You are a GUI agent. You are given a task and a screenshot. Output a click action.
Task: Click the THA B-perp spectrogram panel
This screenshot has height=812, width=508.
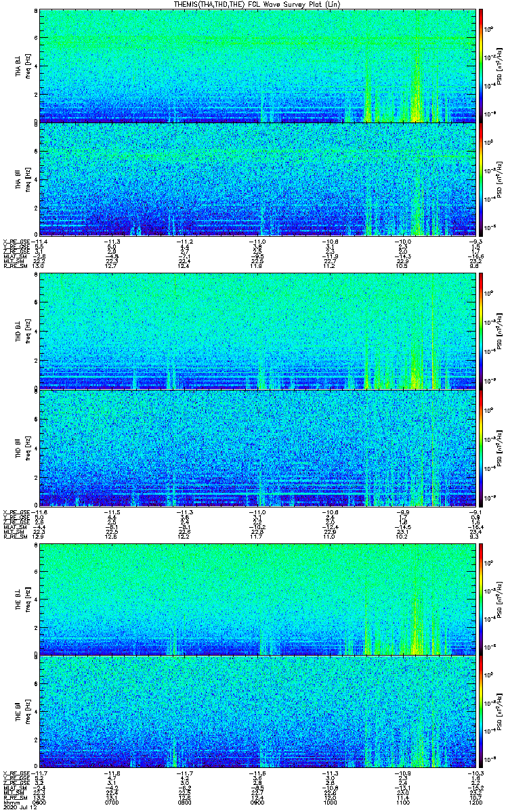[x=259, y=66]
